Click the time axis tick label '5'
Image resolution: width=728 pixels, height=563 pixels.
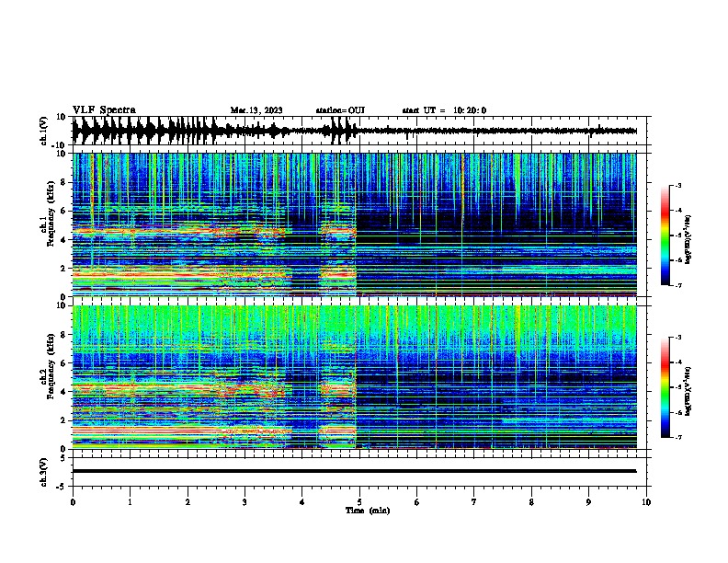359,502
